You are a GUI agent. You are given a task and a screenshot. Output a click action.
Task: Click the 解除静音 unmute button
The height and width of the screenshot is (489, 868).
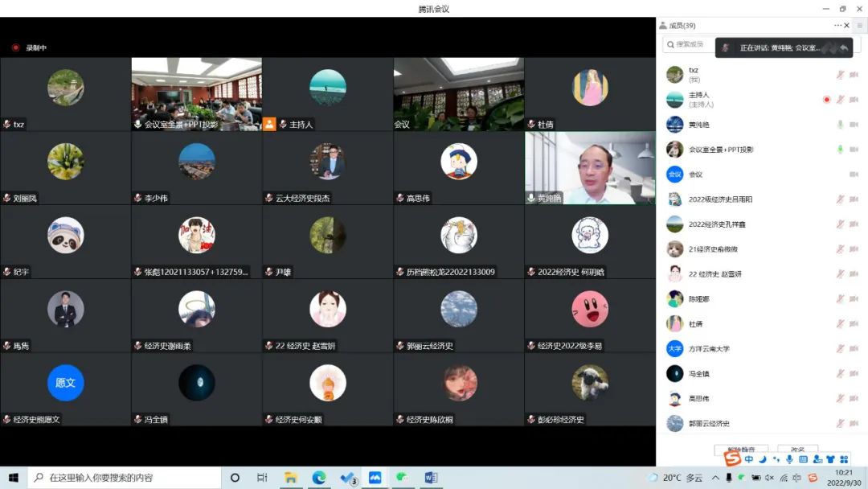(x=740, y=450)
